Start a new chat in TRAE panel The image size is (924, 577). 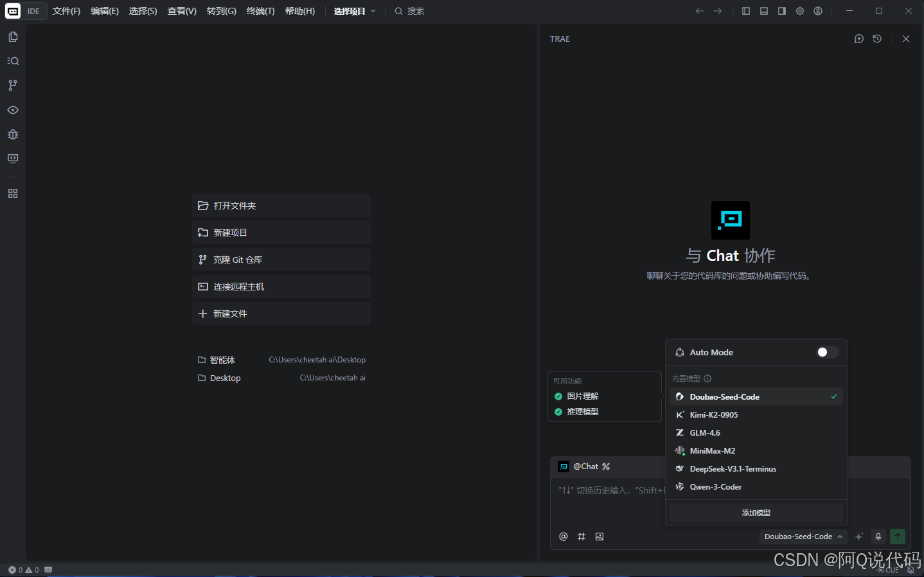click(859, 39)
